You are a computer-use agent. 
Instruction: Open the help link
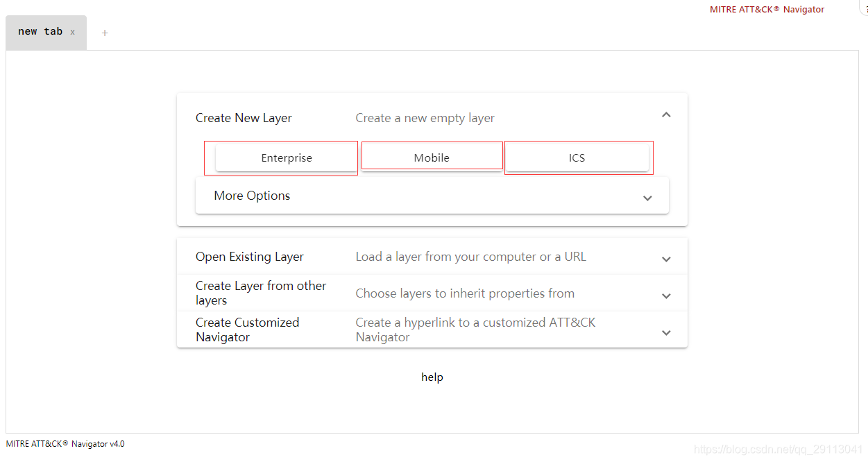(432, 377)
